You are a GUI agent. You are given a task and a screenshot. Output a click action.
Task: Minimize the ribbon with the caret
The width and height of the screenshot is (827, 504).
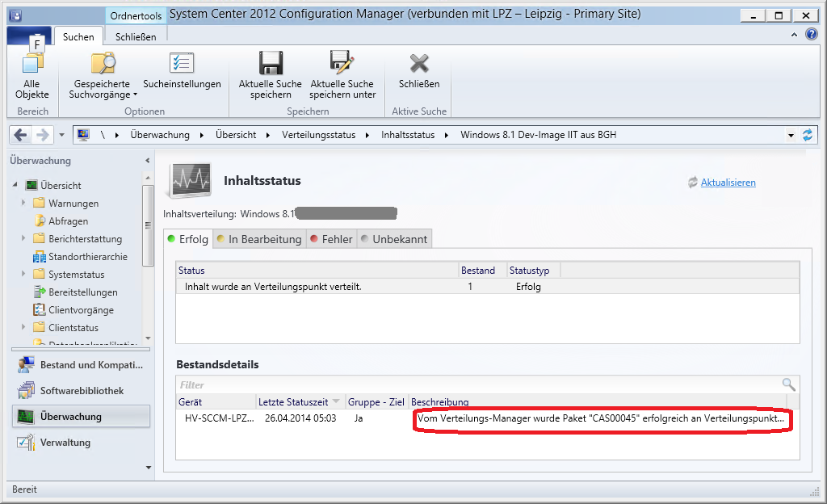click(795, 35)
